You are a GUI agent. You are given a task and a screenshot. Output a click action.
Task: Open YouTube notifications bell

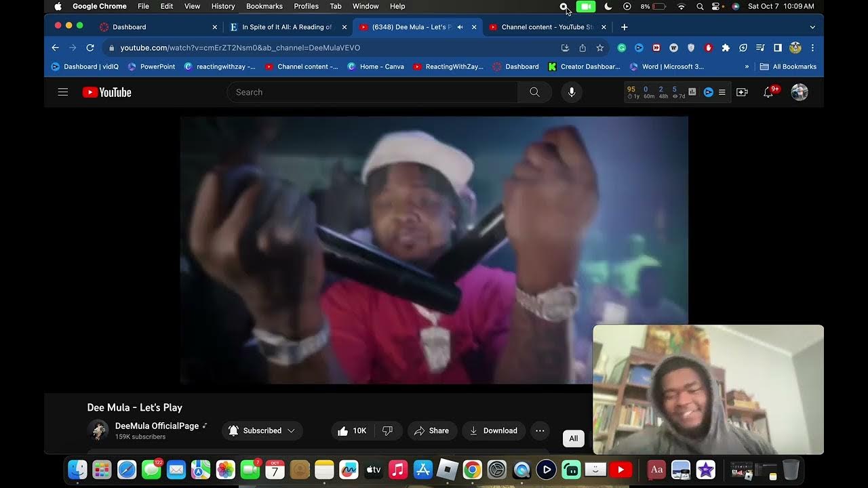[x=768, y=92]
